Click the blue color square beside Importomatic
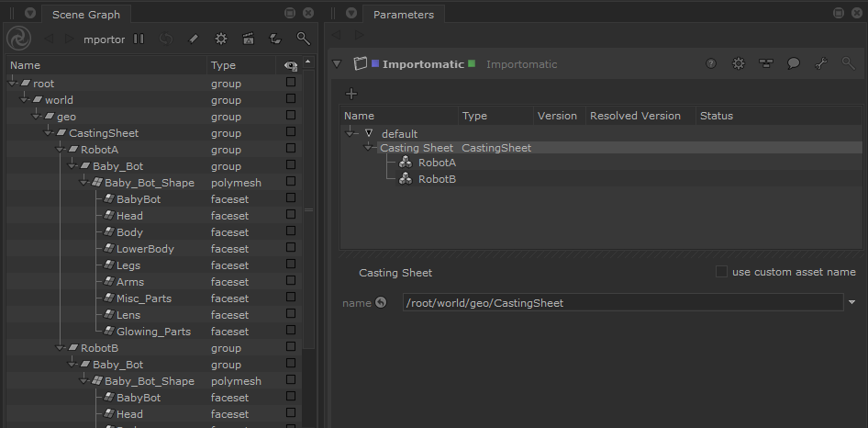Viewport: 868px width, 428px height. point(376,63)
